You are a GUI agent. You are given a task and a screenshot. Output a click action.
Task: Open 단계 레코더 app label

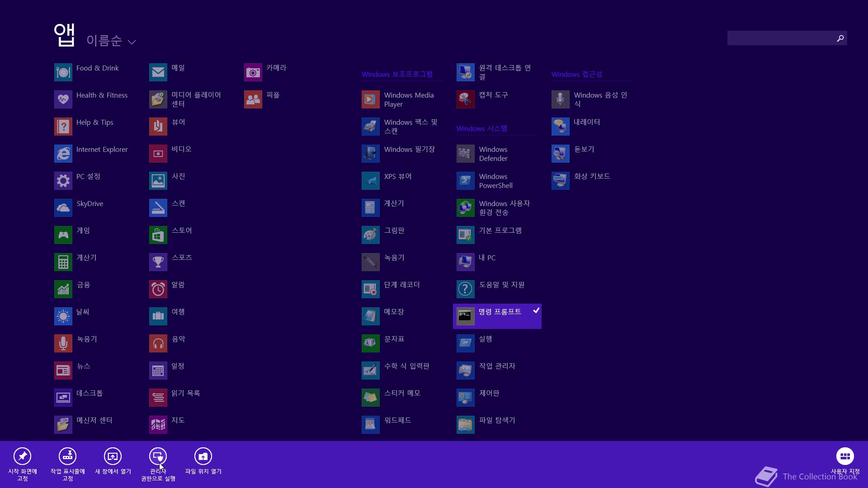[x=402, y=285]
